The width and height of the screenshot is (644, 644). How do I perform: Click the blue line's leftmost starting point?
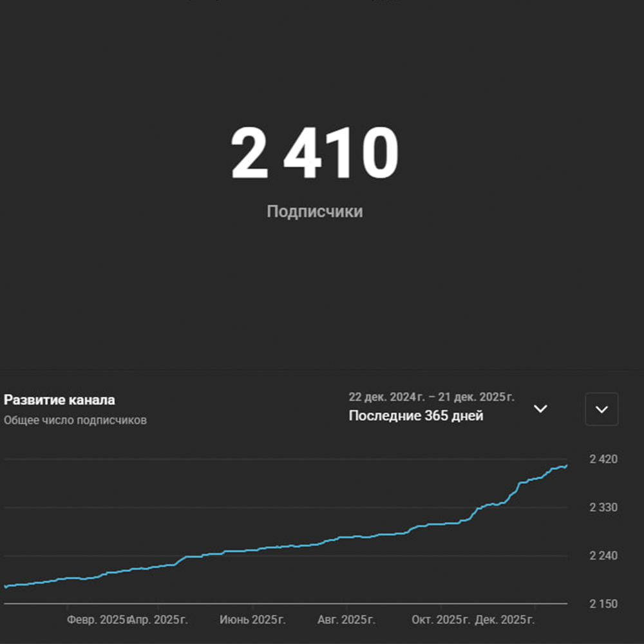coord(5,587)
